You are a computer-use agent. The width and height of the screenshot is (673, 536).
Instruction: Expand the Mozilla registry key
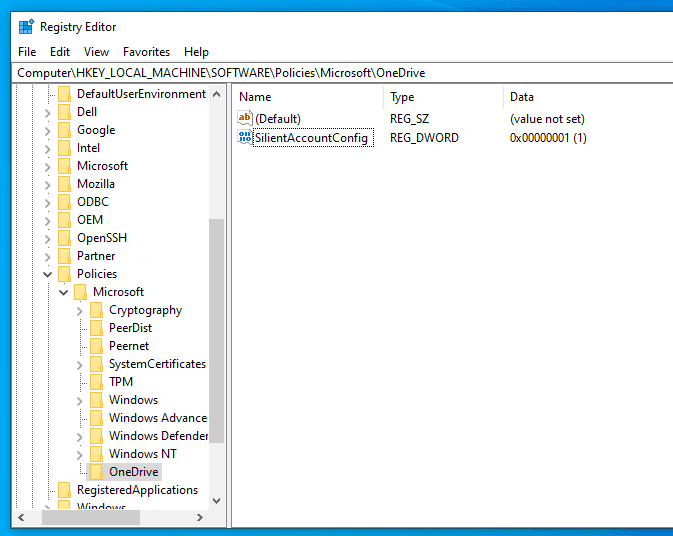(x=48, y=185)
